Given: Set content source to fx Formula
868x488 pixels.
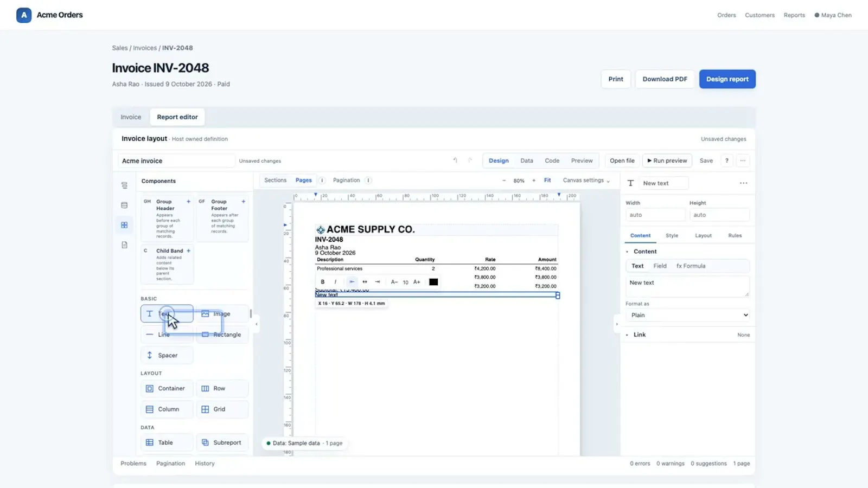Looking at the screenshot, I should pyautogui.click(x=691, y=266).
